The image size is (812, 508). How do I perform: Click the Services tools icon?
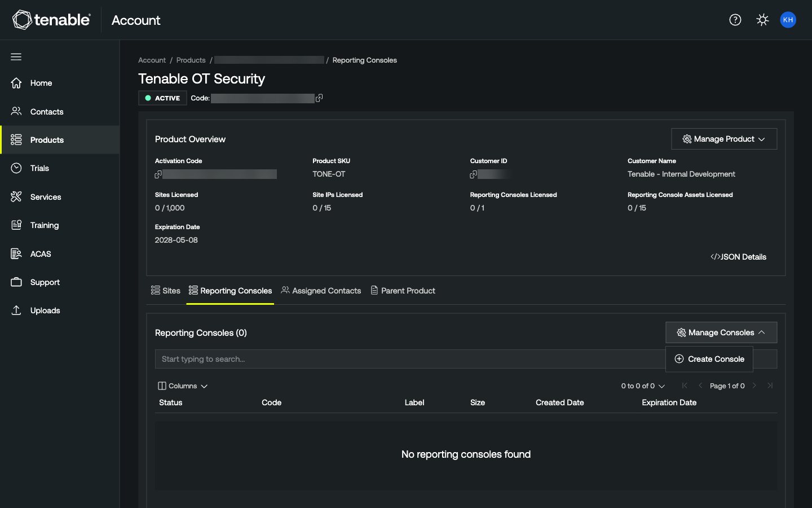(x=16, y=196)
